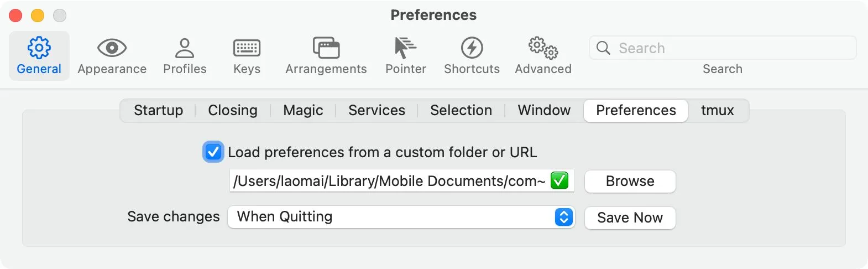
Task: Switch to the Startup tab
Action: [x=158, y=110]
